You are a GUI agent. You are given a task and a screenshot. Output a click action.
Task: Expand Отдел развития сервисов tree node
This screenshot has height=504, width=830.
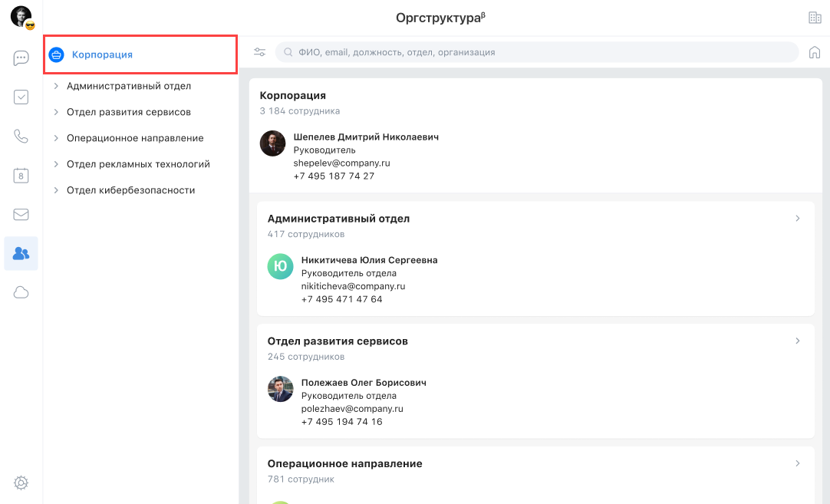57,113
